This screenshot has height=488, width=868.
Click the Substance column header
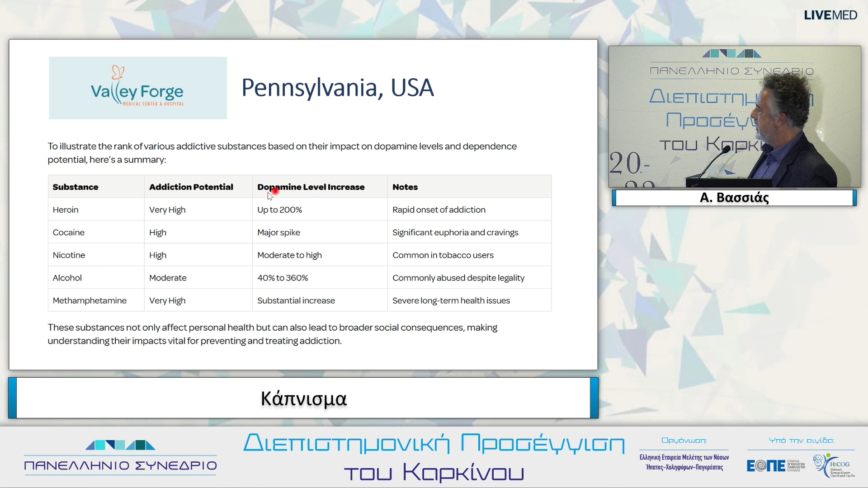click(x=75, y=187)
